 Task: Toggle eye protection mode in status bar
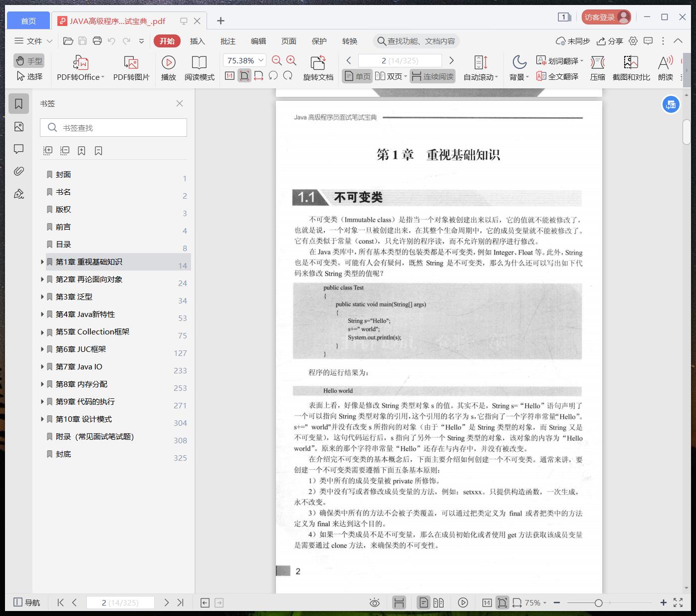pos(374,603)
